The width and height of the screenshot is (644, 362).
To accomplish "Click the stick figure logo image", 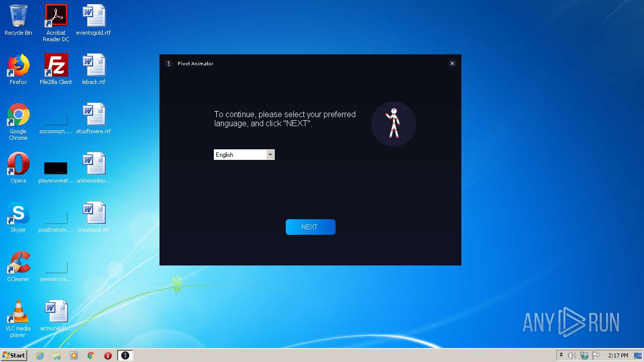I will pyautogui.click(x=393, y=124).
